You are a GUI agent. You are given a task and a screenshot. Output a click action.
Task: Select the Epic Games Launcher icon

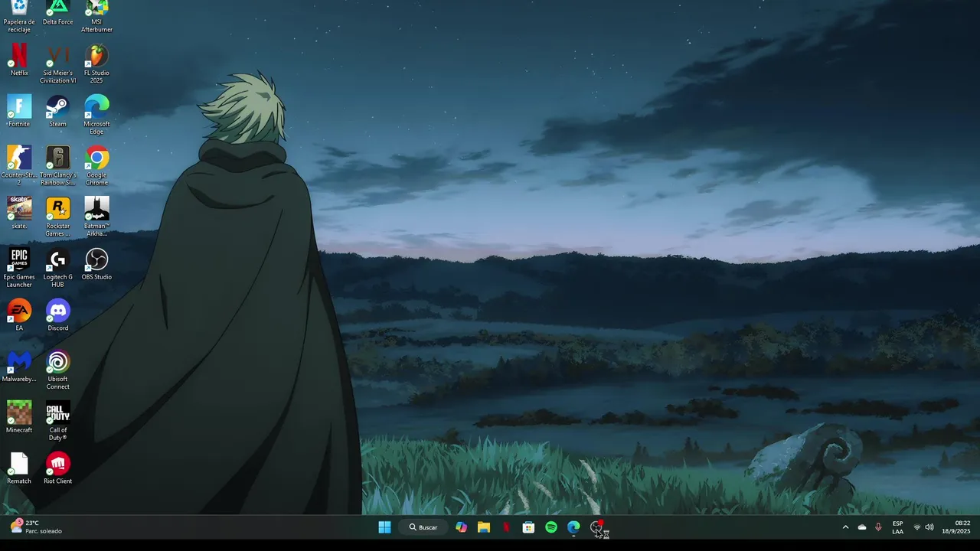tap(19, 268)
